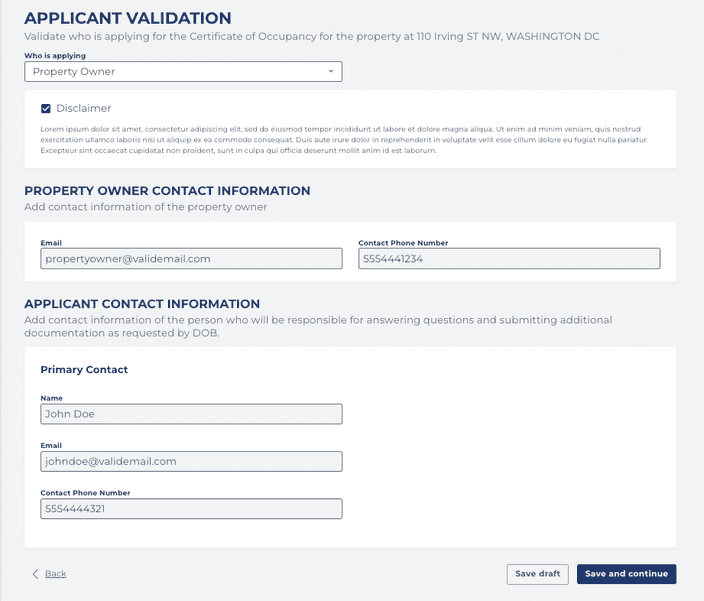Go back using the Back link
This screenshot has height=601, width=704.
[x=55, y=574]
